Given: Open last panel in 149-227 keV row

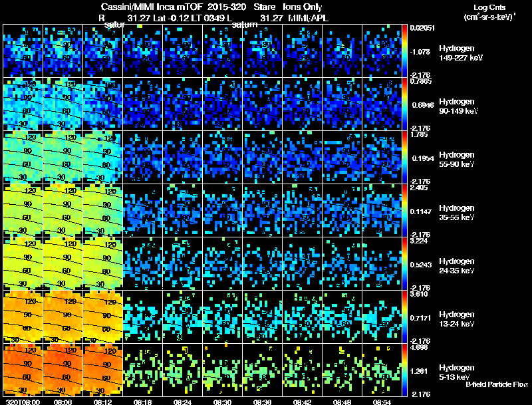Looking at the screenshot, I should (382, 51).
